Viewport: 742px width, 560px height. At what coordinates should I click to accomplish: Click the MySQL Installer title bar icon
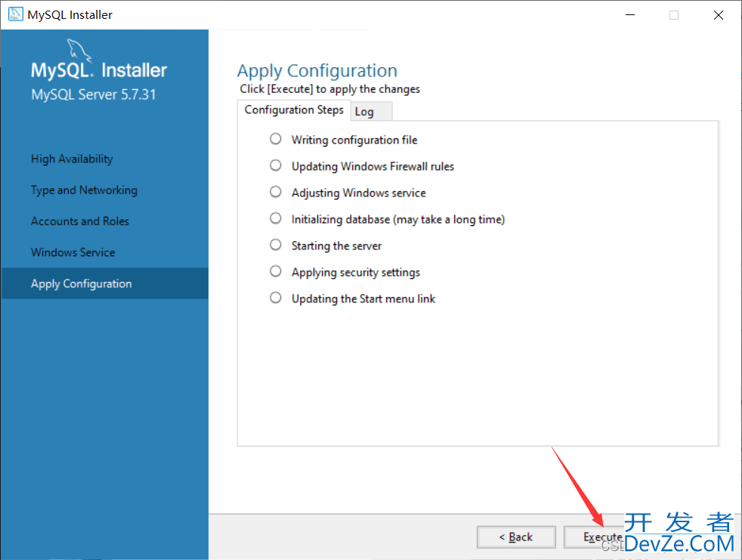[x=16, y=14]
